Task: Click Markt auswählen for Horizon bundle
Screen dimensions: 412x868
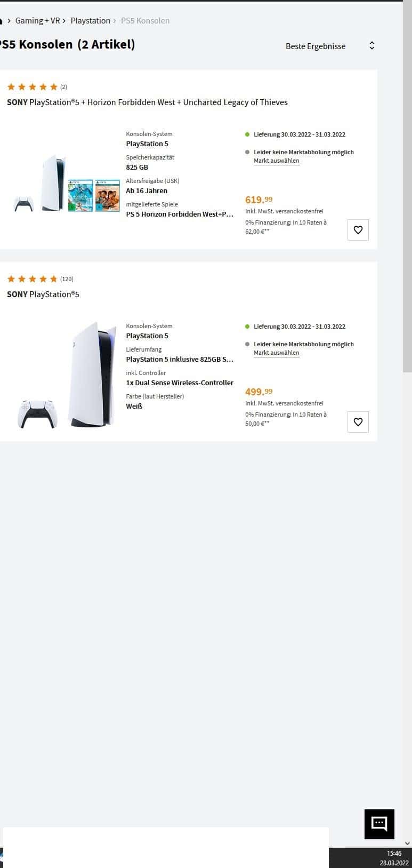Action: [x=276, y=161]
